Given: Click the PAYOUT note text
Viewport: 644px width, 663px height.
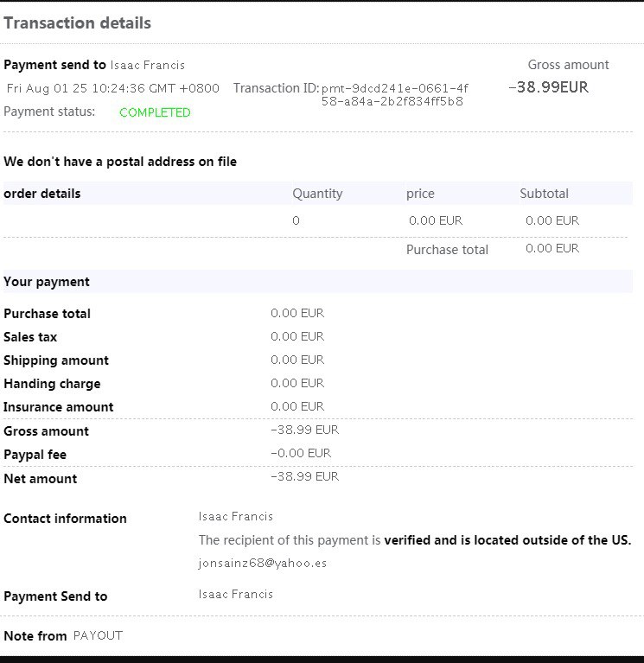Looking at the screenshot, I should click(98, 635).
